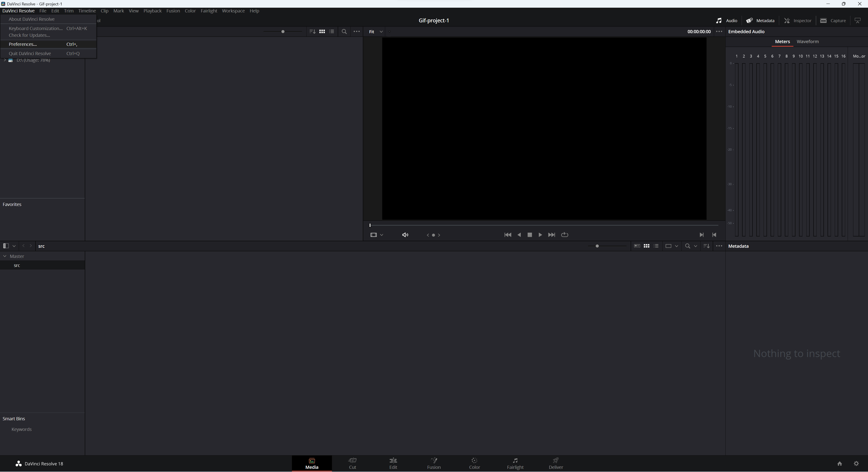The width and height of the screenshot is (868, 472).
Task: Choose Preferences... from the menu
Action: point(23,44)
